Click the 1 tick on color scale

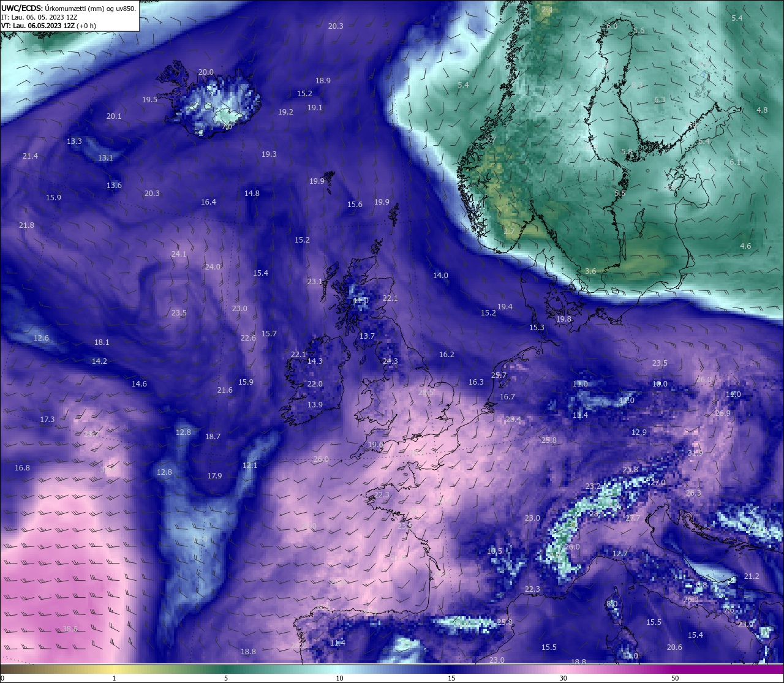coord(115,678)
